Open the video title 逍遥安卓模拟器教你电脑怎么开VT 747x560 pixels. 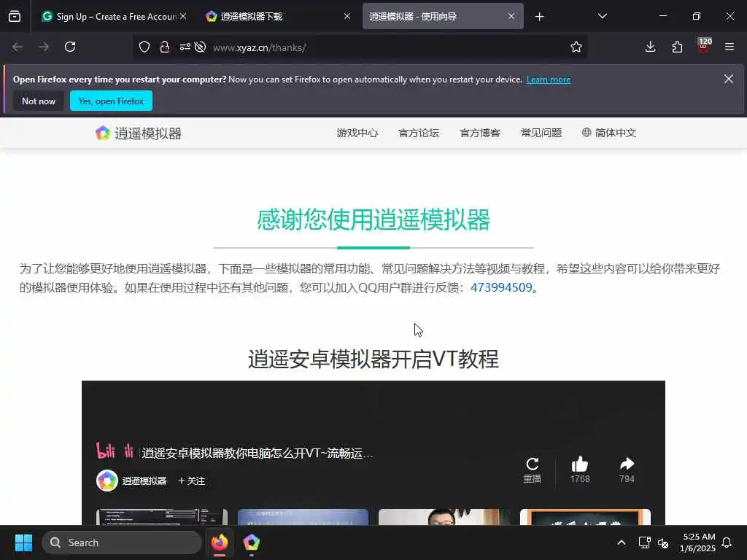(x=258, y=453)
